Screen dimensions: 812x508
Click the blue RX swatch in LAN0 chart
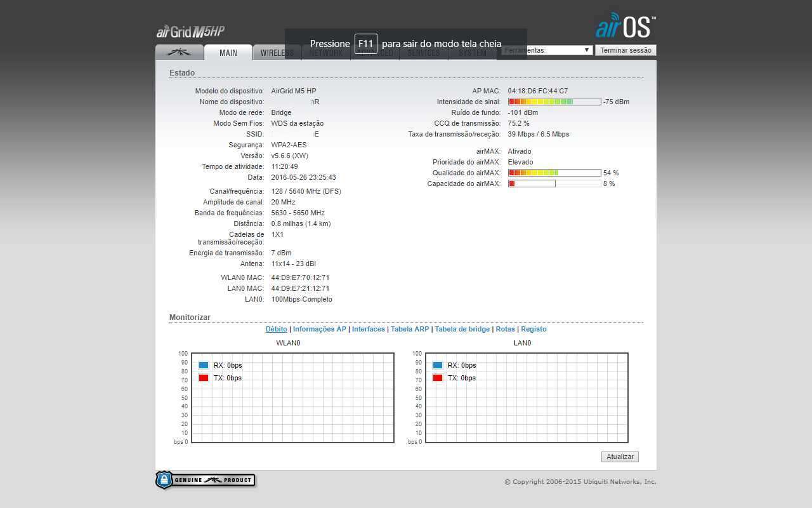tap(438, 365)
